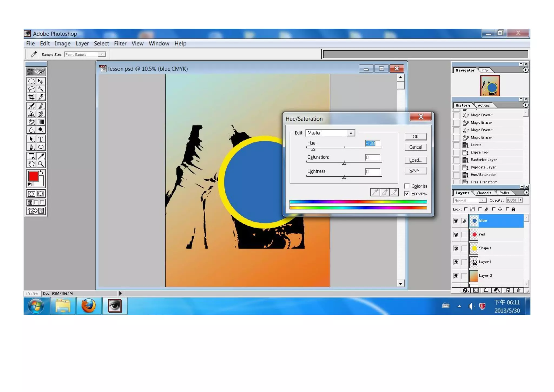Select the Type tool
Screen dimensions: 554x392
click(x=41, y=139)
